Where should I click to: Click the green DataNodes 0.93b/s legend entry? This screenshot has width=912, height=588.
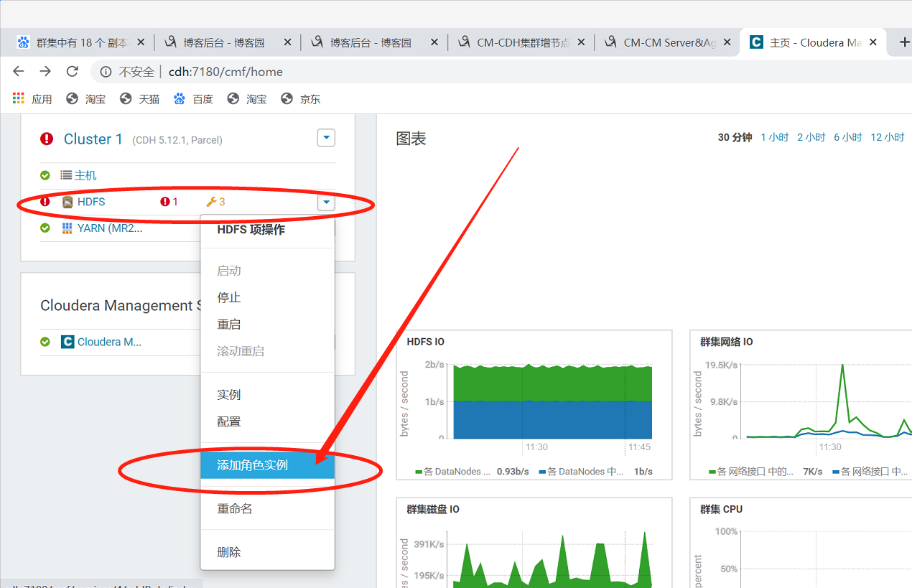(472, 472)
